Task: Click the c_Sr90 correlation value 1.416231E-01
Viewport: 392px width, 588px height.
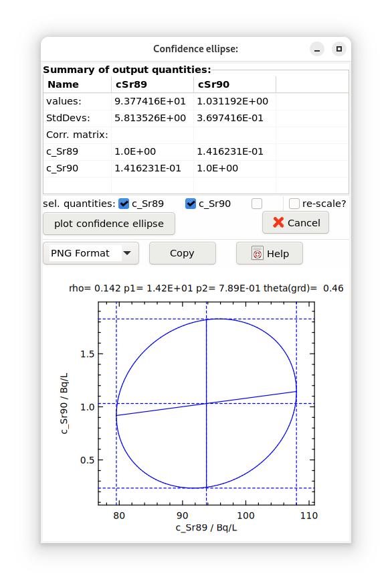Action: tap(148, 168)
